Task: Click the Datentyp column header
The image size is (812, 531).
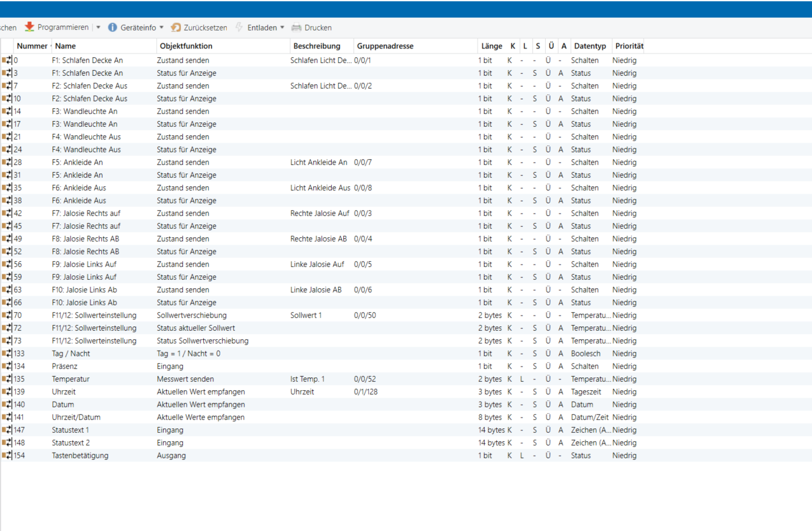Action: click(590, 46)
